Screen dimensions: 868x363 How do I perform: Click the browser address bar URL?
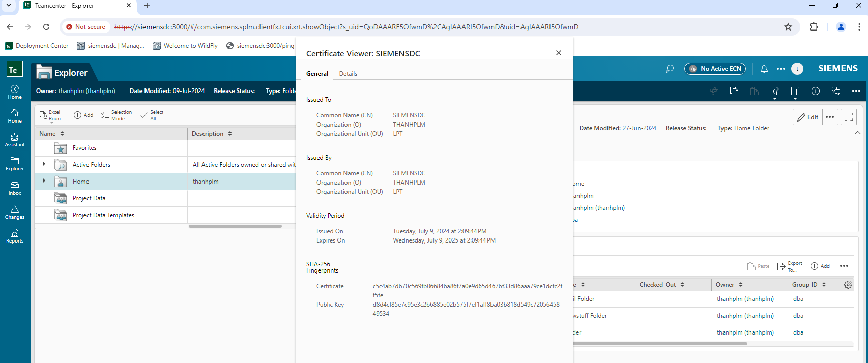346,27
